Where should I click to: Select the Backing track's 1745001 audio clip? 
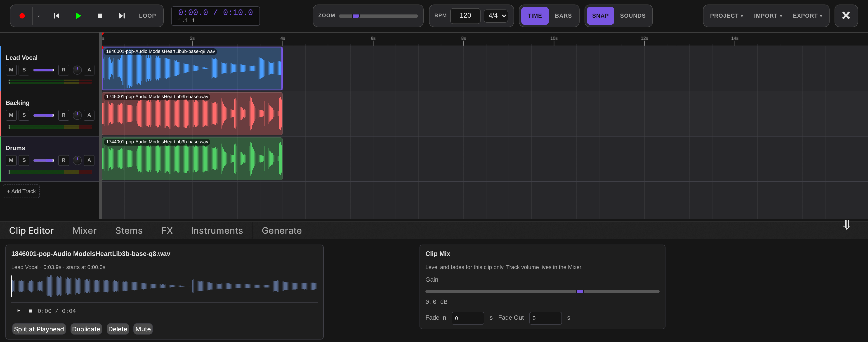point(192,113)
